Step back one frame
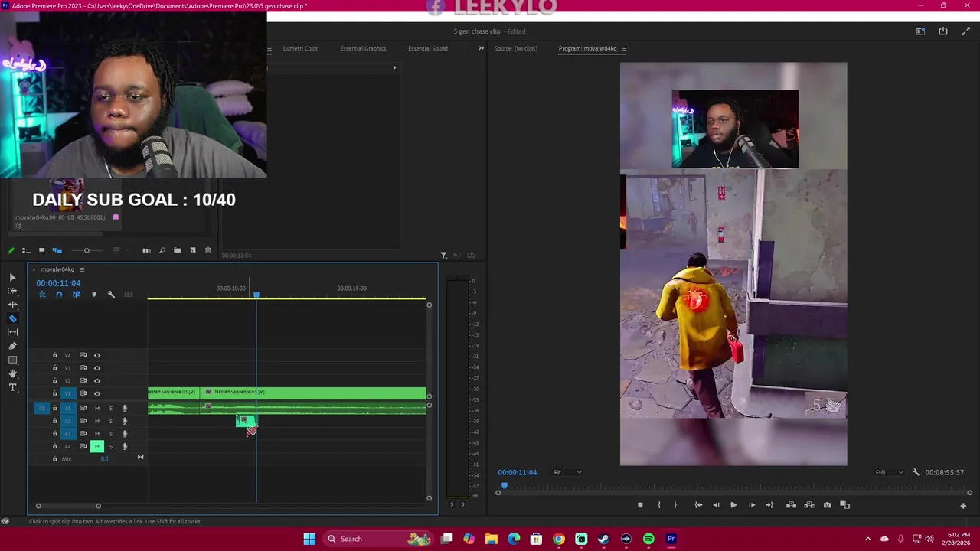This screenshot has width=980, height=551. pos(716,505)
